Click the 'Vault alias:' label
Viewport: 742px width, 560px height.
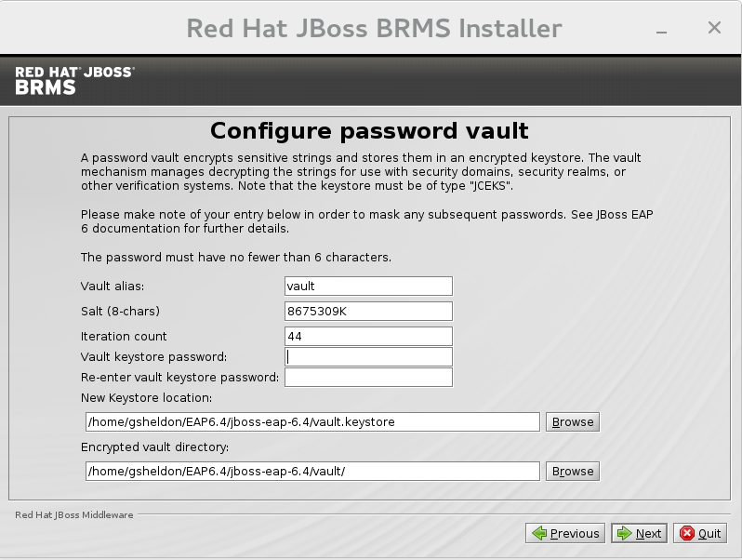[x=113, y=286]
